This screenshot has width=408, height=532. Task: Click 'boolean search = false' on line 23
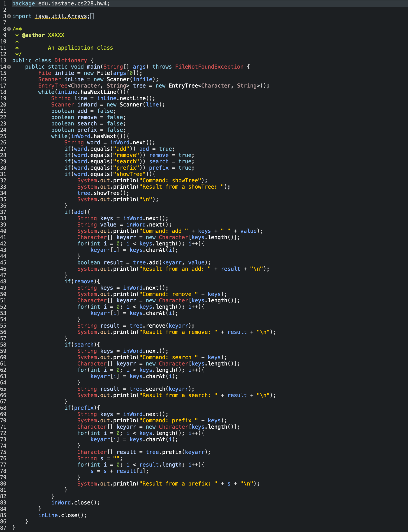[x=87, y=124]
